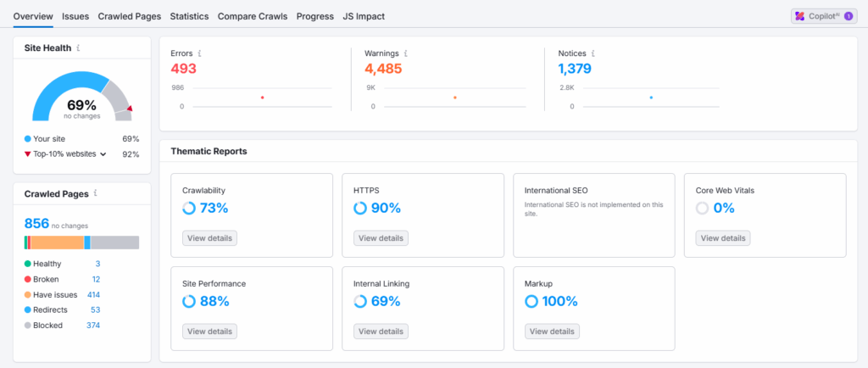Click the orange segment of crawled pages bar

(58, 243)
